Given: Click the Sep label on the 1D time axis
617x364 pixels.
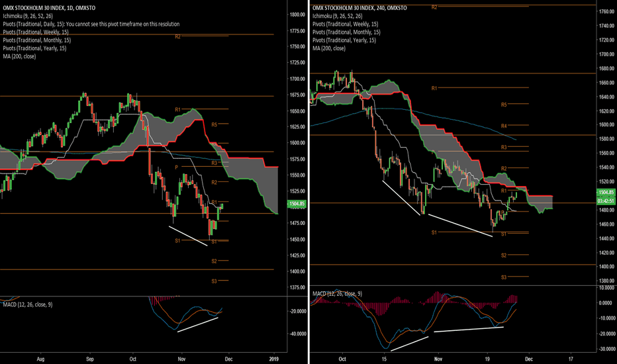Looking at the screenshot, I should 90,359.
